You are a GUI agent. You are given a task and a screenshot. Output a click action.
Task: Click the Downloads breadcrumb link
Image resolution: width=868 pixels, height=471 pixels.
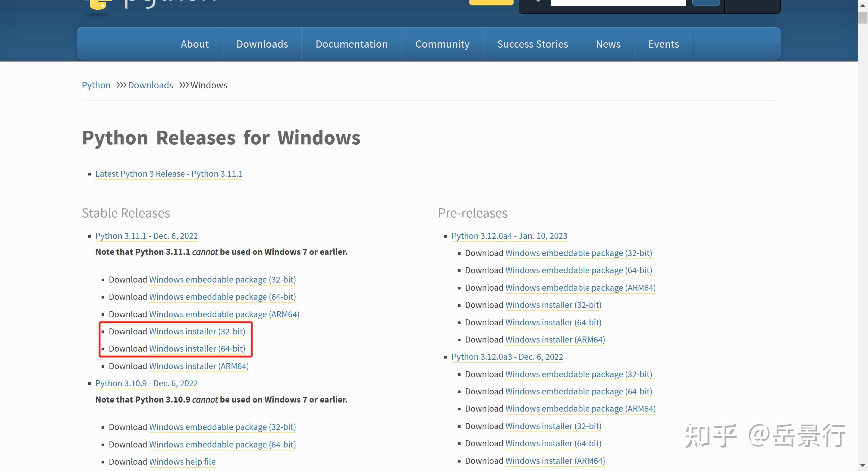[150, 85]
